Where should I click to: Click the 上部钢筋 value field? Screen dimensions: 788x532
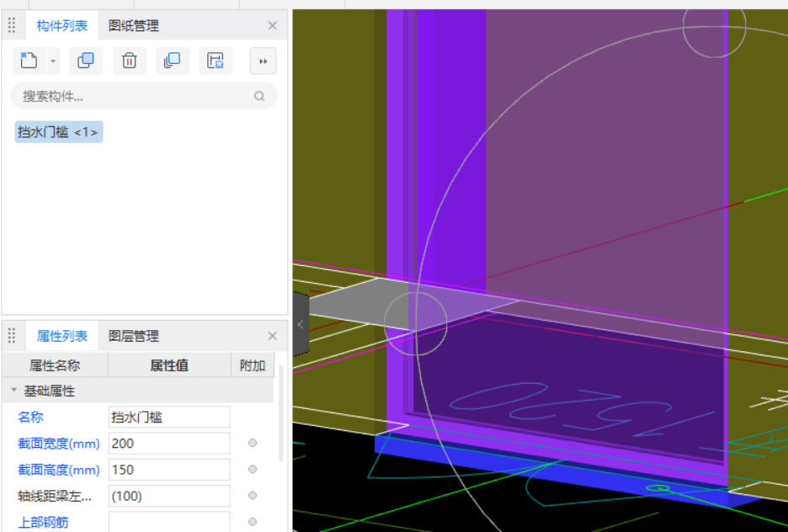point(169,521)
